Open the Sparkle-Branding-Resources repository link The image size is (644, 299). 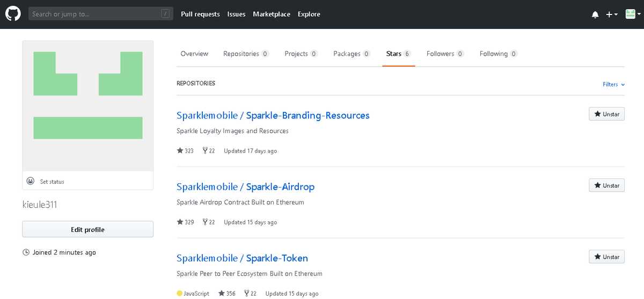(308, 115)
